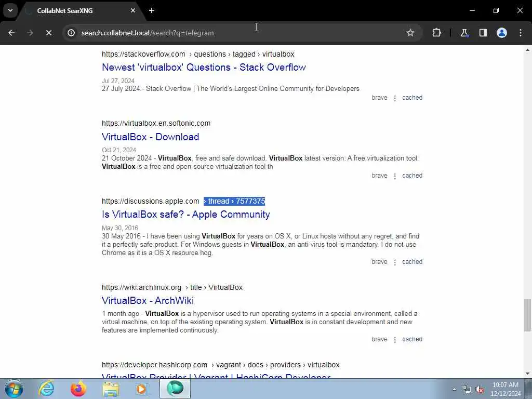Screen dimensions: 532x399
Task: Click brave engine label under Stack Overflow result
Action: pyautogui.click(x=379, y=98)
